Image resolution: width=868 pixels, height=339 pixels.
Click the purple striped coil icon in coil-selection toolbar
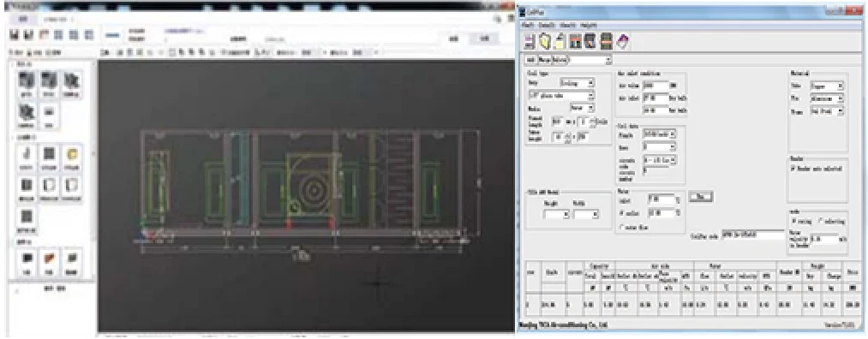click(x=530, y=41)
